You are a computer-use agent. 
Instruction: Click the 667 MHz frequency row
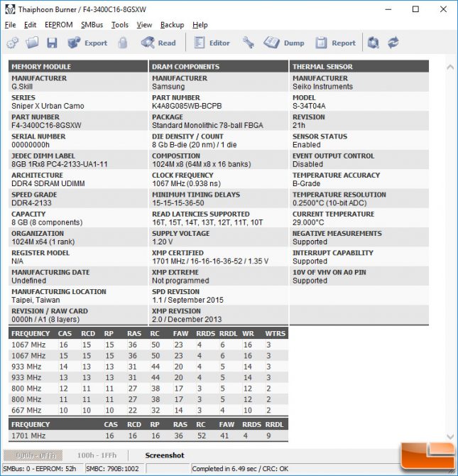coord(148,411)
